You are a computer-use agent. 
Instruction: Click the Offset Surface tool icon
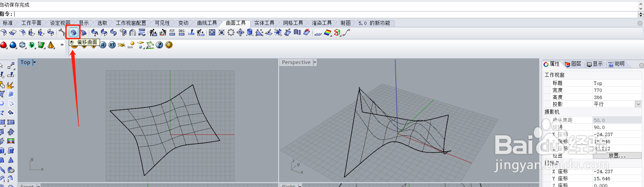(73, 33)
